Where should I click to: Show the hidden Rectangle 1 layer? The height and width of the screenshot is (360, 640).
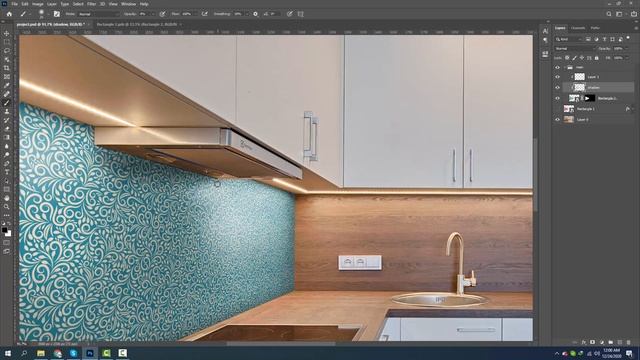coord(558,109)
